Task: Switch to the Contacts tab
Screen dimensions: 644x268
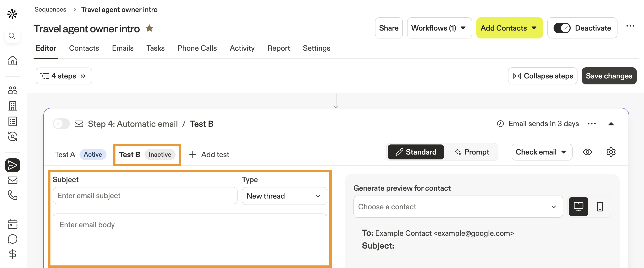Action: pyautogui.click(x=84, y=48)
